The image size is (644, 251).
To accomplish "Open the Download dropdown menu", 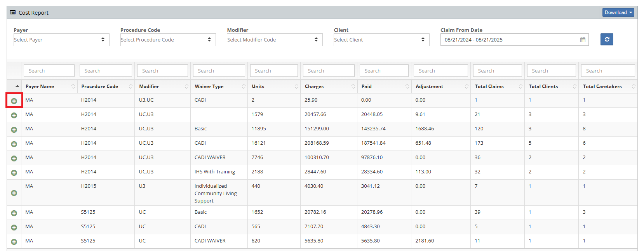I will (x=618, y=12).
